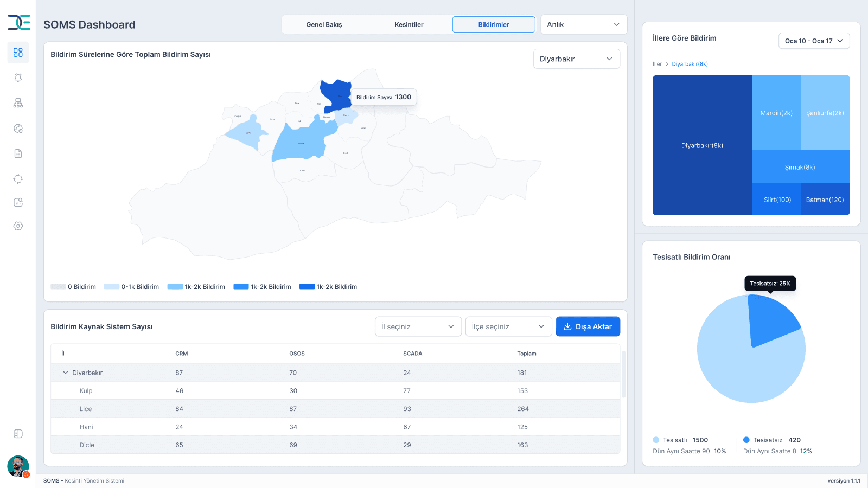Image resolution: width=868 pixels, height=488 pixels.
Task: Open the network hierarchy icon in the sidebar
Action: (x=18, y=103)
